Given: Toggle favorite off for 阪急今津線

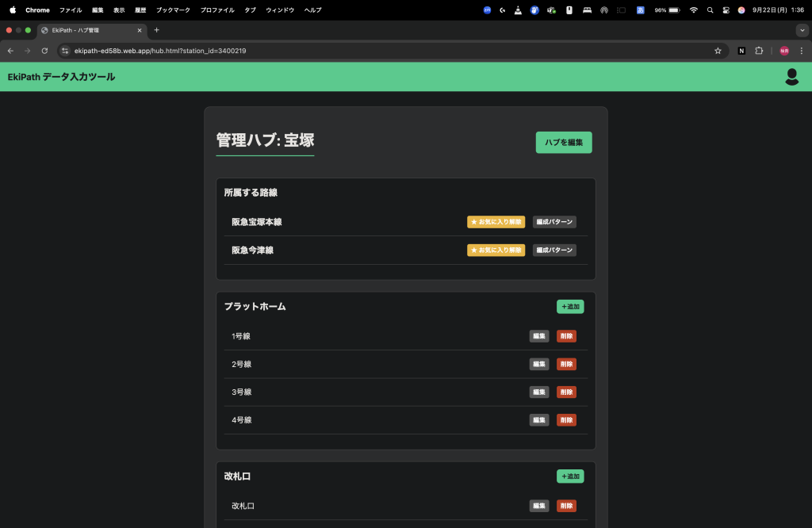Looking at the screenshot, I should (496, 251).
